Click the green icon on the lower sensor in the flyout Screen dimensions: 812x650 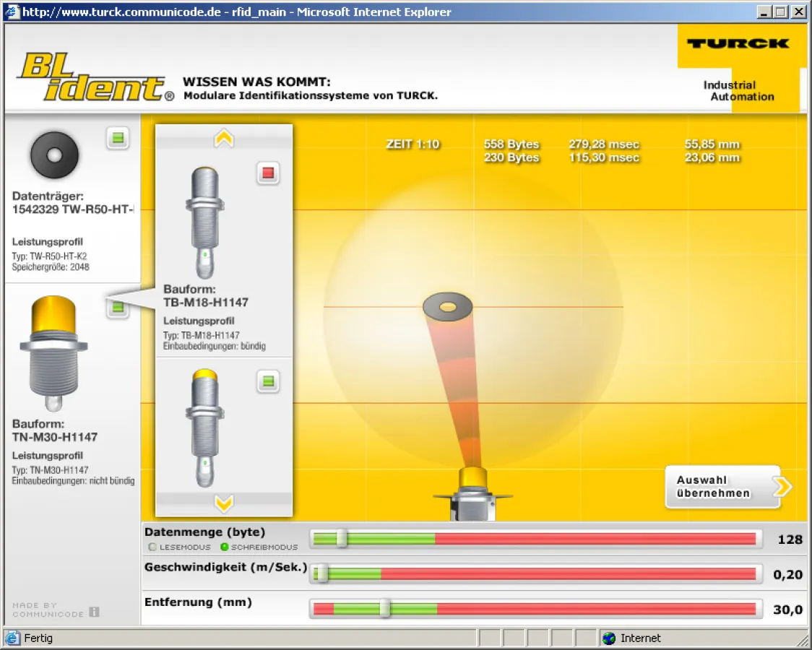pyautogui.click(x=268, y=381)
